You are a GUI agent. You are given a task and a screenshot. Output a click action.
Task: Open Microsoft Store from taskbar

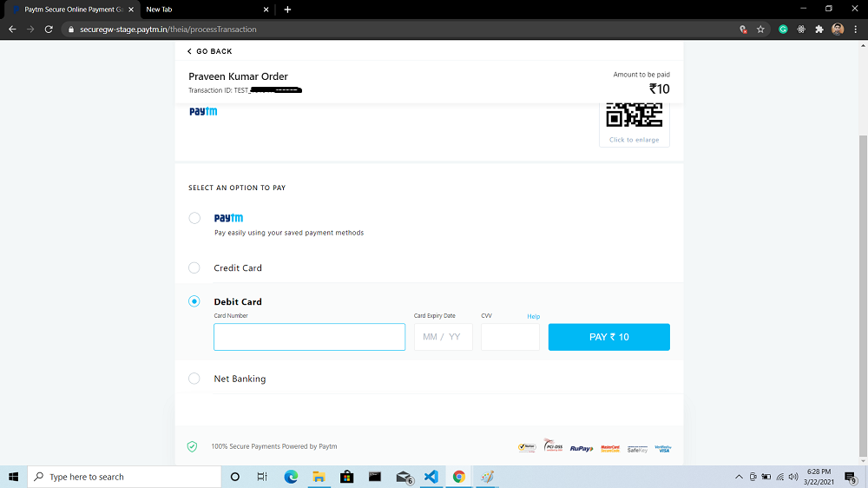point(347,477)
